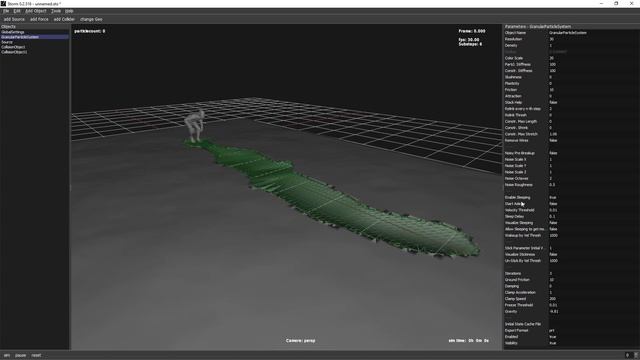Open the Edit menu
This screenshot has height=360, width=640.
[x=17, y=11]
